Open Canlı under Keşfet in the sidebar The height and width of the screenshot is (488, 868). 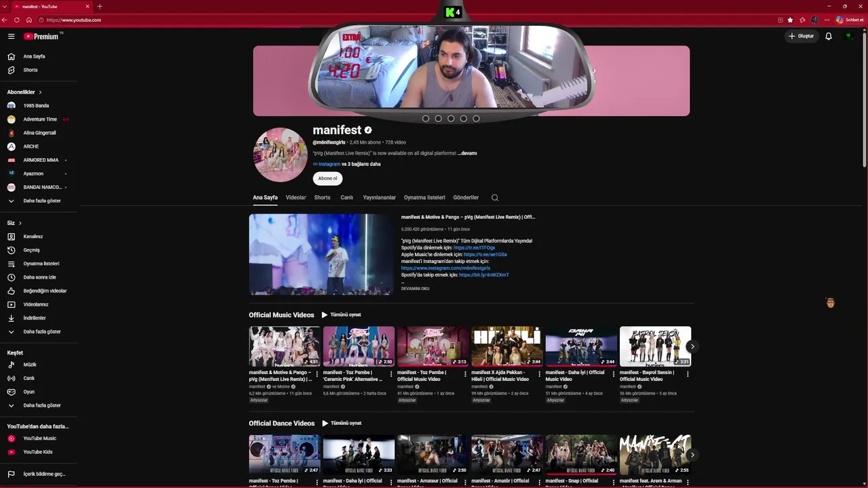click(39, 378)
